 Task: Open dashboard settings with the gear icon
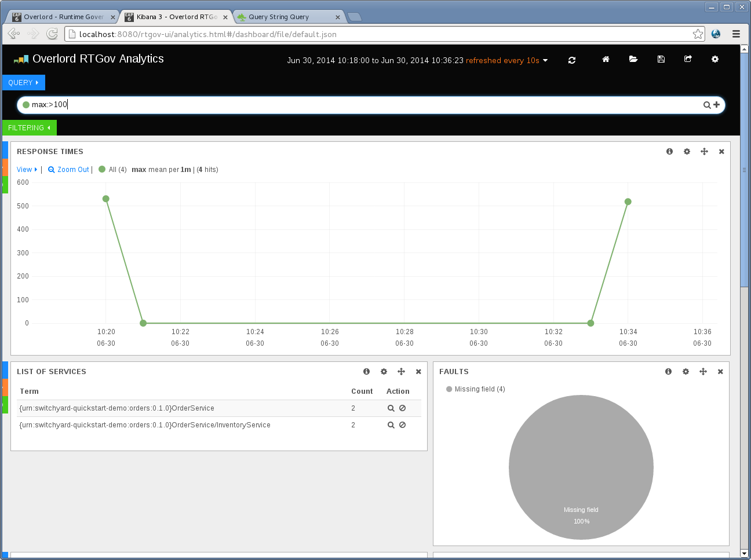click(x=715, y=60)
